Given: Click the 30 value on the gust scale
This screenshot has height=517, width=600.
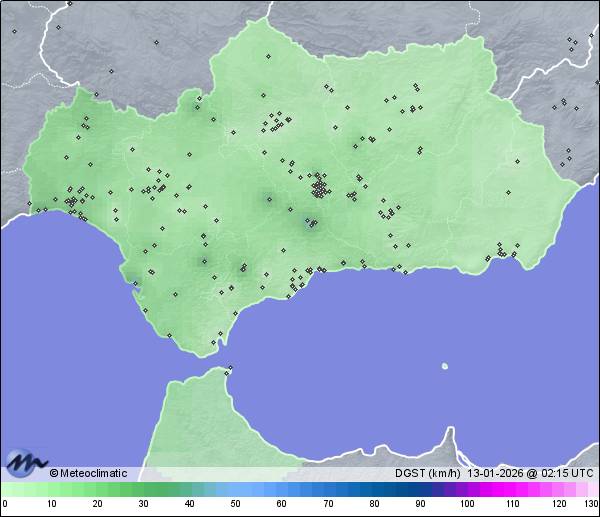Looking at the screenshot, I should pyautogui.click(x=143, y=503).
